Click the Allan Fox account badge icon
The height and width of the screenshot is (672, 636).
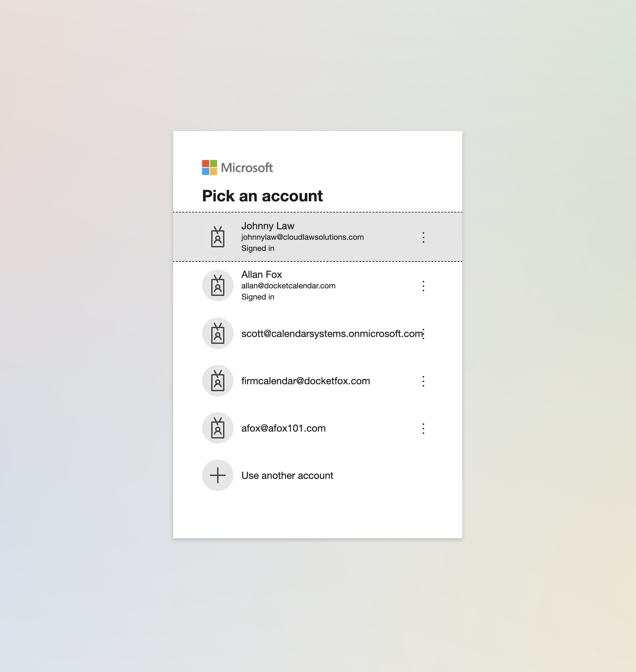[x=218, y=285]
